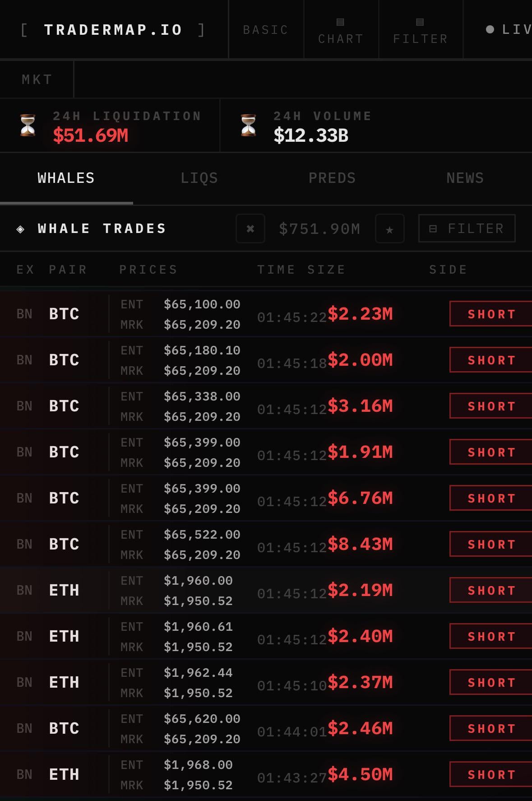The width and height of the screenshot is (532, 801).
Task: Click the 24H Liquidation hourglass icon
Action: 28,126
